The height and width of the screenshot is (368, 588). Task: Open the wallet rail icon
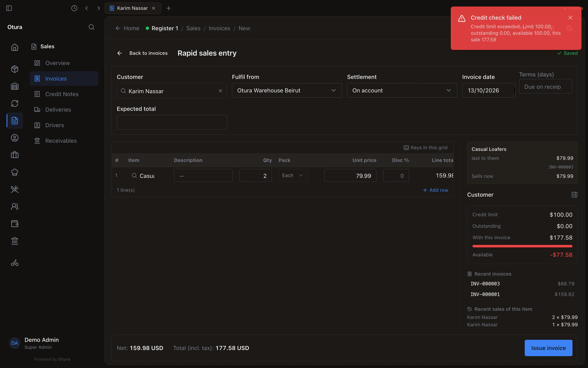[14, 224]
